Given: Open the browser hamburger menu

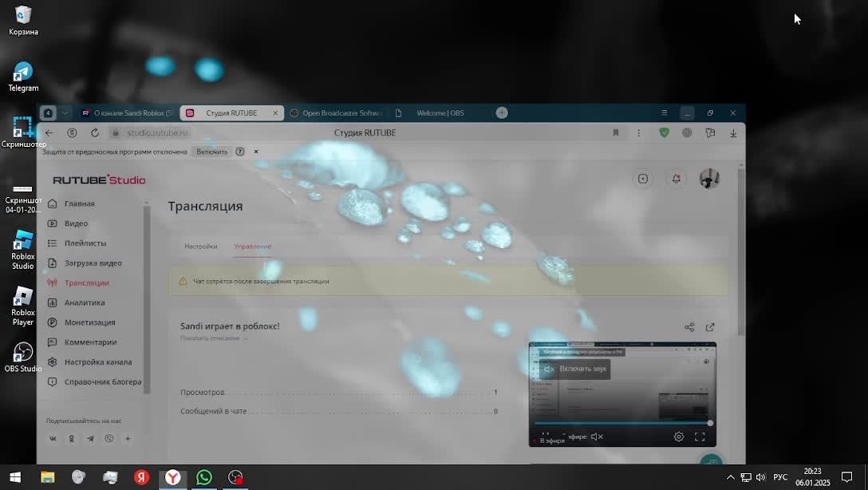Looking at the screenshot, I should (x=664, y=113).
